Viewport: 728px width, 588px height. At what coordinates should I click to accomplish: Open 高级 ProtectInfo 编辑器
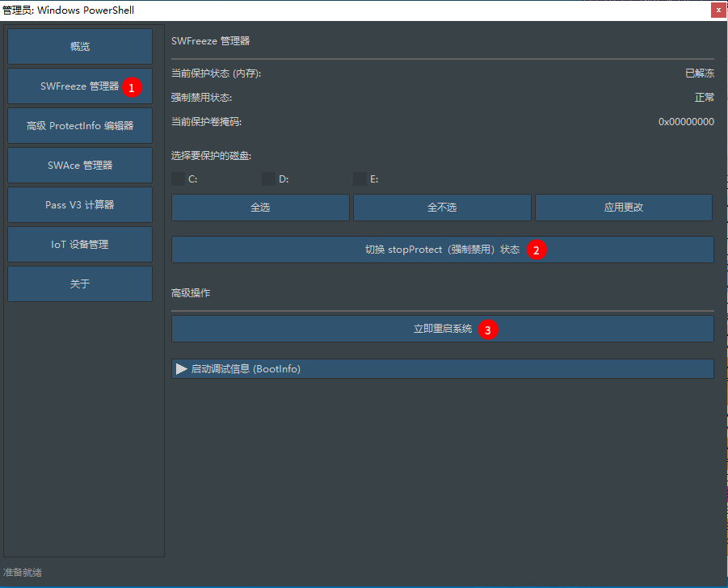click(80, 126)
